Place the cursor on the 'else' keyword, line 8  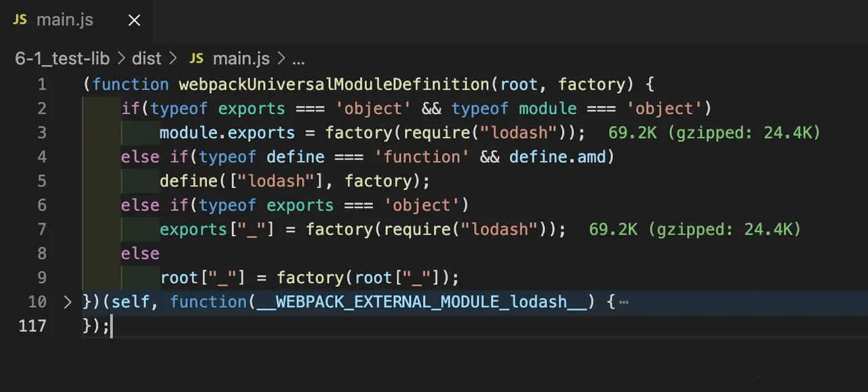tap(140, 254)
